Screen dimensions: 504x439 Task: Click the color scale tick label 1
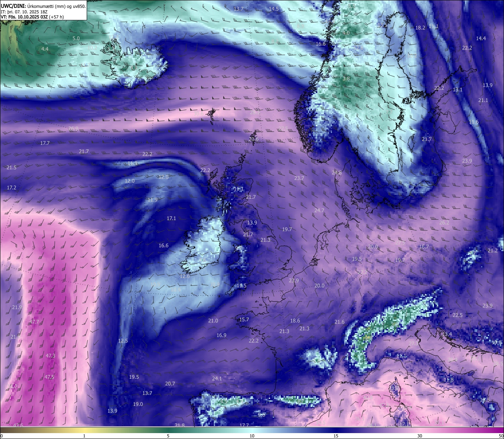pyautogui.click(x=84, y=436)
